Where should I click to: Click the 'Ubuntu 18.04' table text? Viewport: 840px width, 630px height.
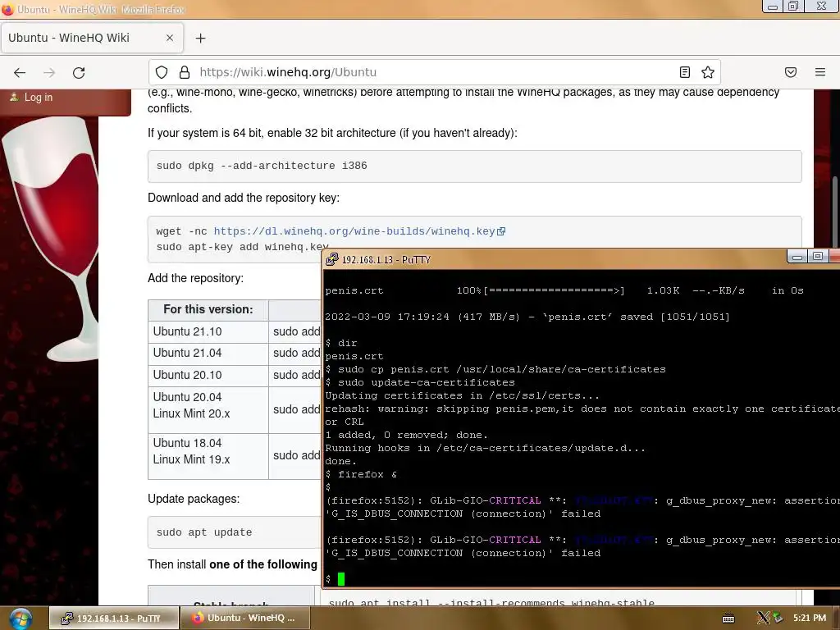click(x=187, y=443)
